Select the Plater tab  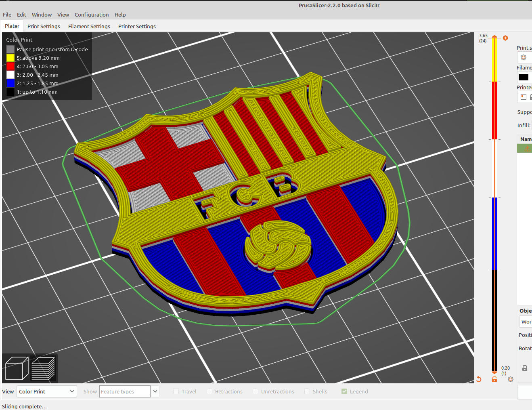click(12, 26)
